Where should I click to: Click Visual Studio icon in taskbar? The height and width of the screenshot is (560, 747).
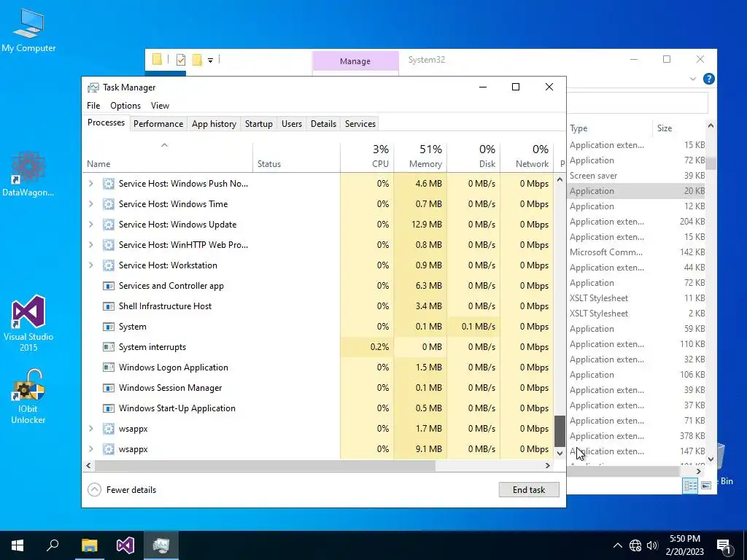click(125, 545)
